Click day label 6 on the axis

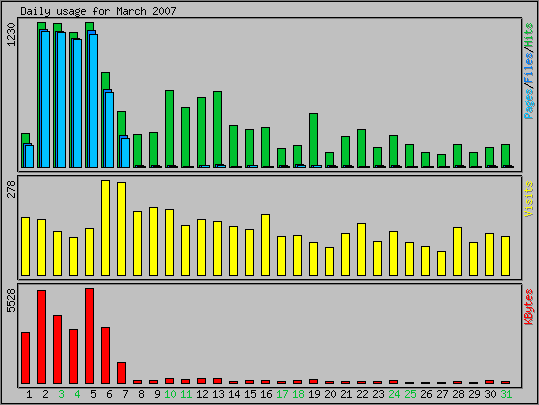click(109, 394)
